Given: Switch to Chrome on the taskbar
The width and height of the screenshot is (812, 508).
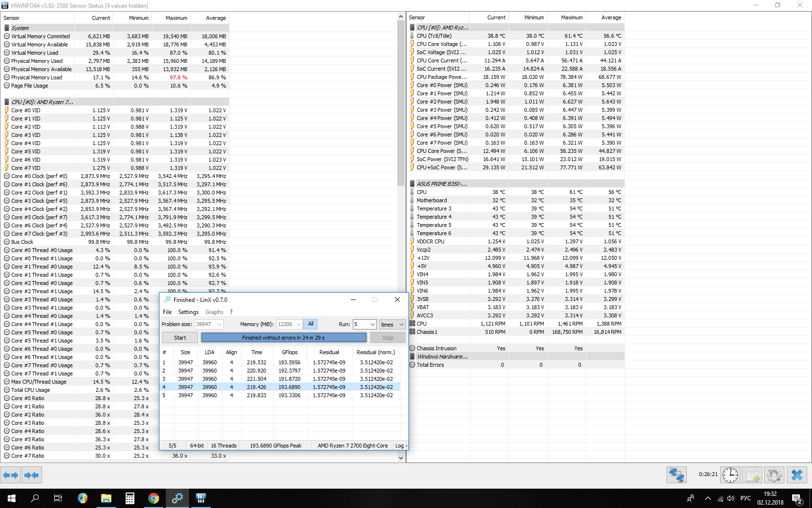Looking at the screenshot, I should click(154, 498).
